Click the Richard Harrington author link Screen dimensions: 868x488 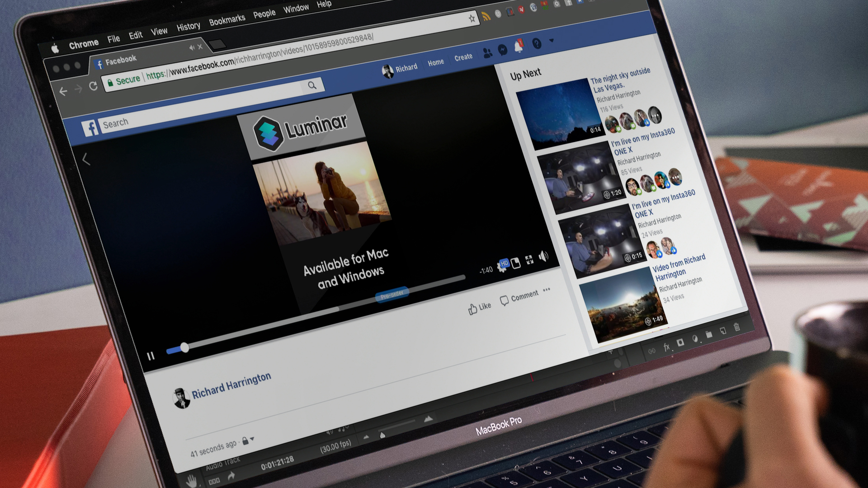coord(231,385)
